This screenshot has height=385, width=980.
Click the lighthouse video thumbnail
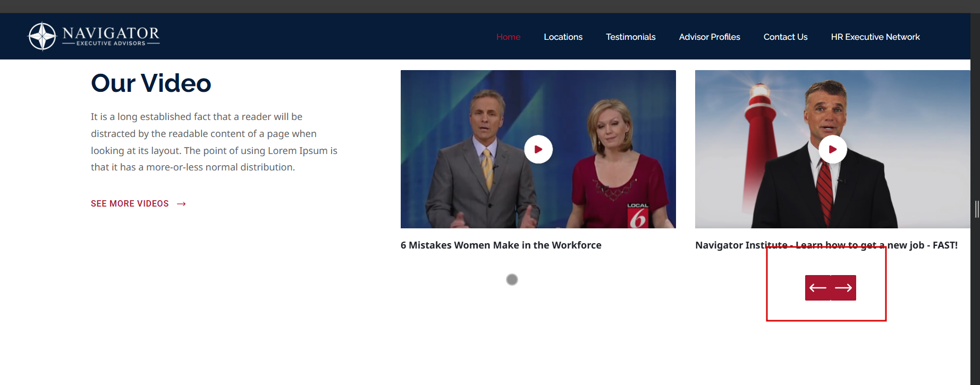tap(833, 149)
